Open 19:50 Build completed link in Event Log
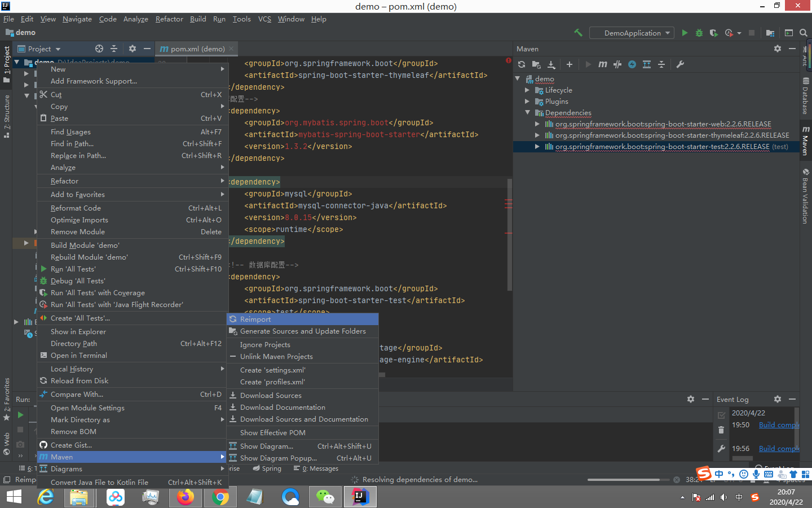 pos(779,425)
